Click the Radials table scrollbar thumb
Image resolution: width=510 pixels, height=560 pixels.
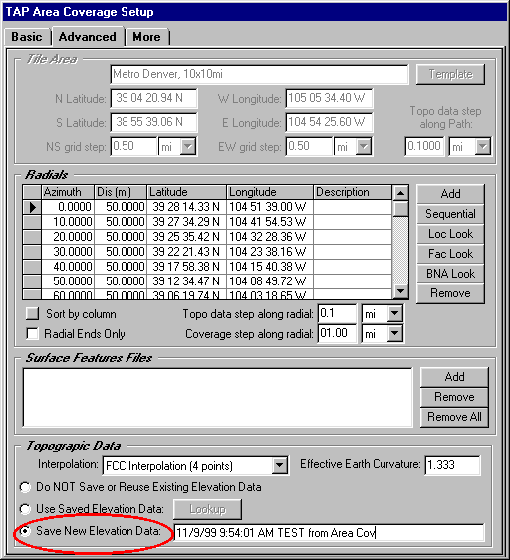pyautogui.click(x=400, y=209)
